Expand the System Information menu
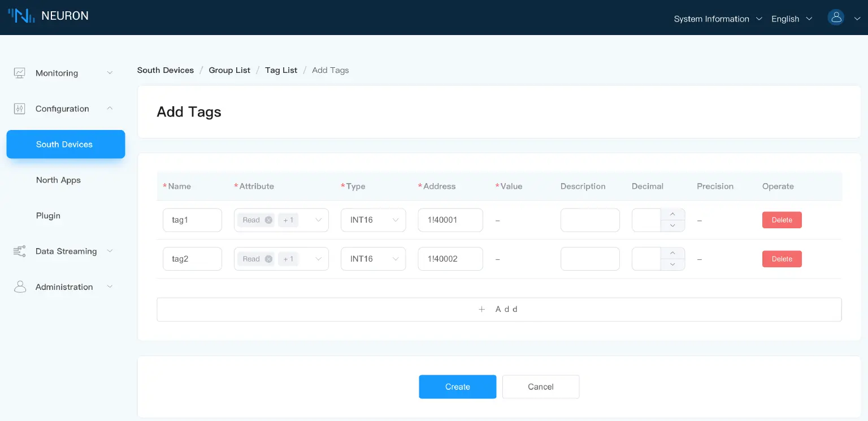The image size is (868, 421). [717, 19]
